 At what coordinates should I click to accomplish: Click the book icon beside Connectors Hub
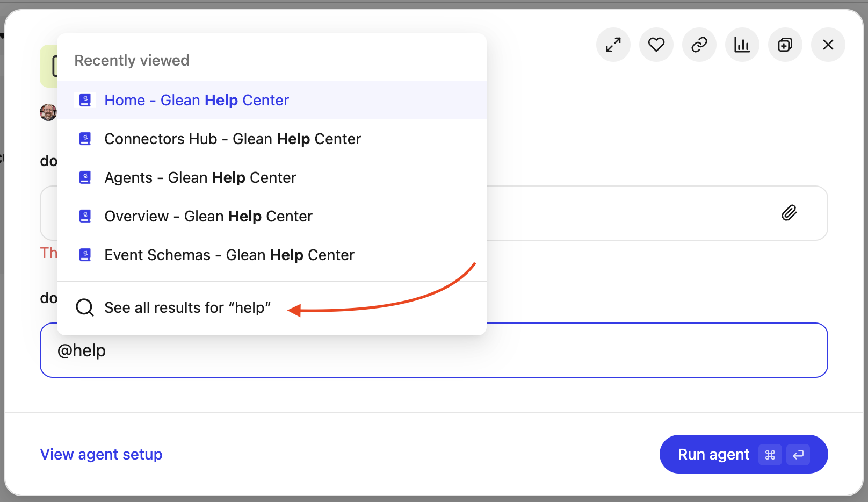click(x=85, y=139)
